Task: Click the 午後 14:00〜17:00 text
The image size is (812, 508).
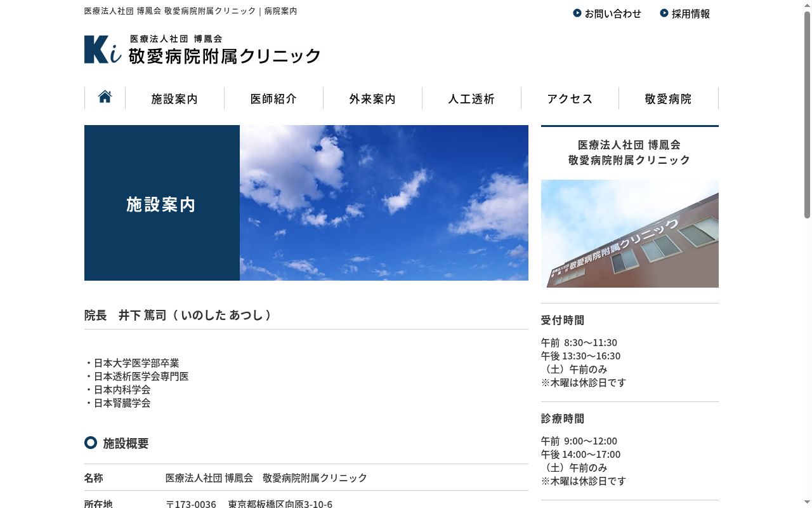Action: [x=580, y=454]
